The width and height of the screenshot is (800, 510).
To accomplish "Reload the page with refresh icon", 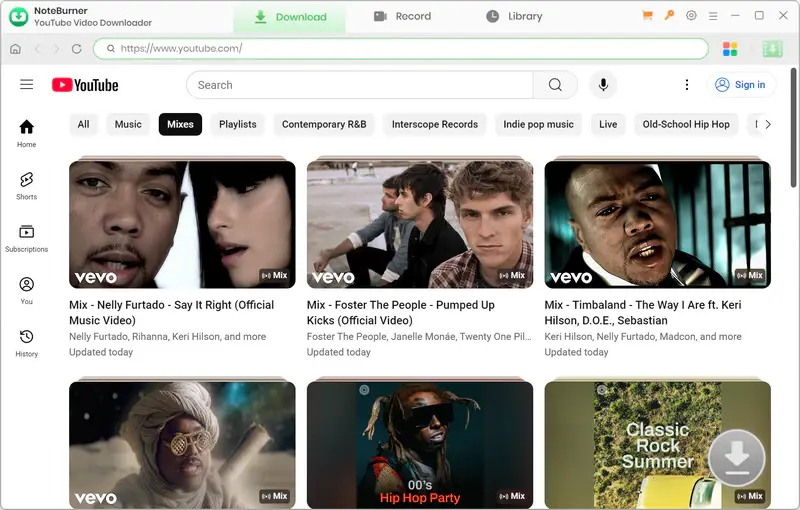I will click(76, 49).
